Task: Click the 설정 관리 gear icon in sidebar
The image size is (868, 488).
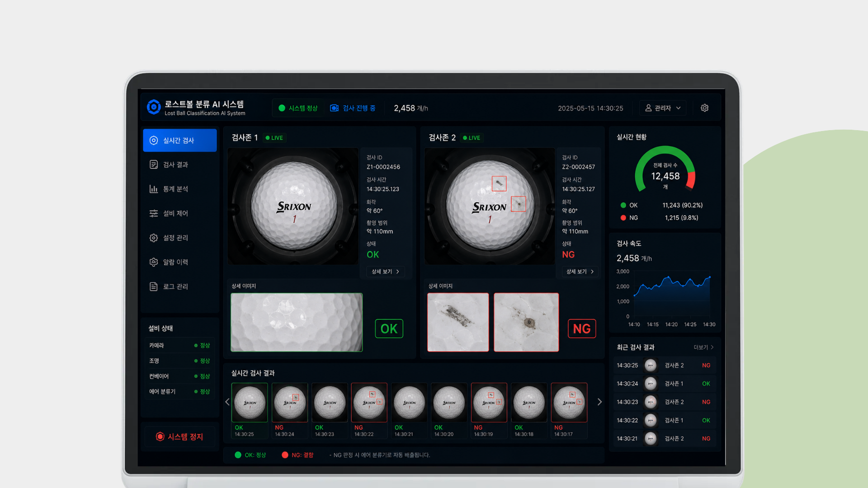Action: coord(154,238)
